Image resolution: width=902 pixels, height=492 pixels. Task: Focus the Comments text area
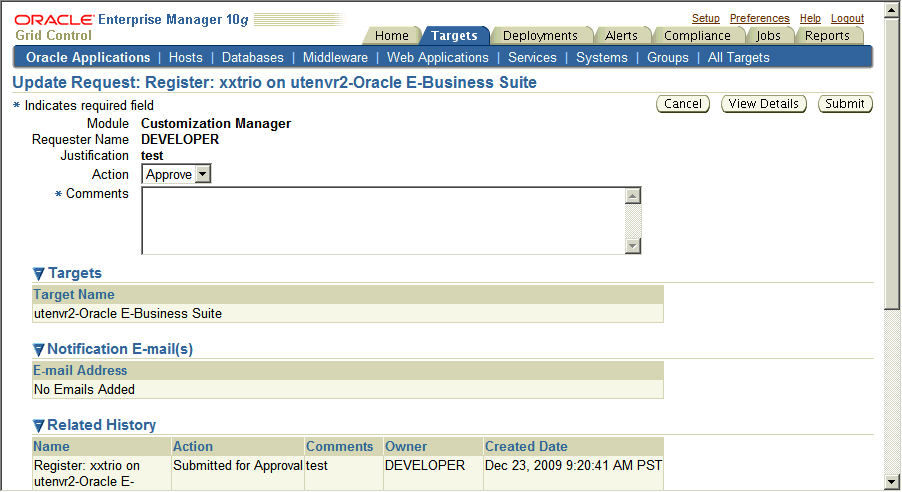(383, 220)
